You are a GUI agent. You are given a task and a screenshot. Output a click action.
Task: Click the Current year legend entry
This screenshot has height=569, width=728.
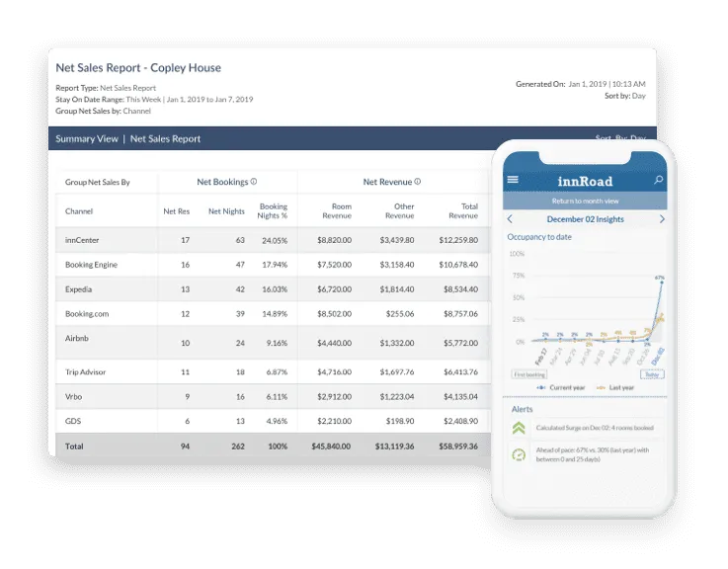point(561,387)
